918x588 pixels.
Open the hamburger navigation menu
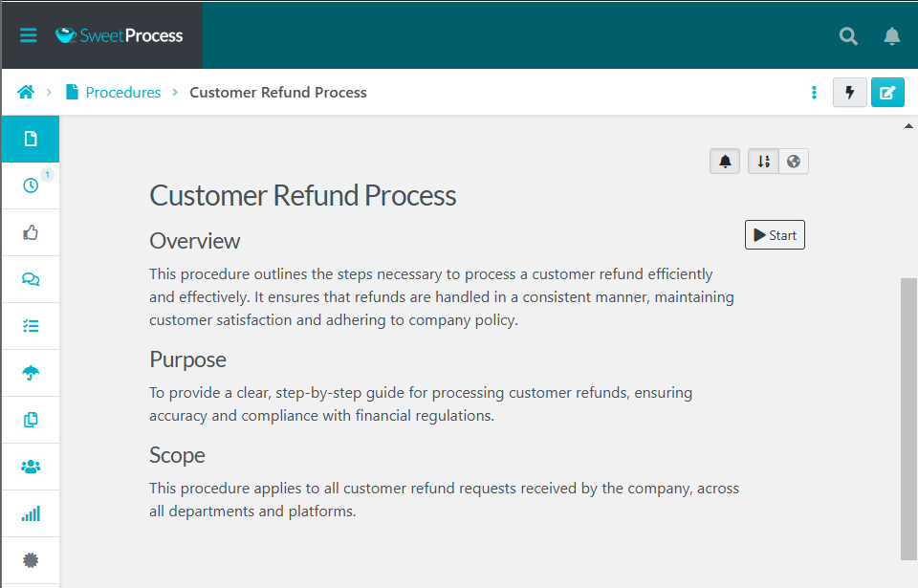point(28,35)
